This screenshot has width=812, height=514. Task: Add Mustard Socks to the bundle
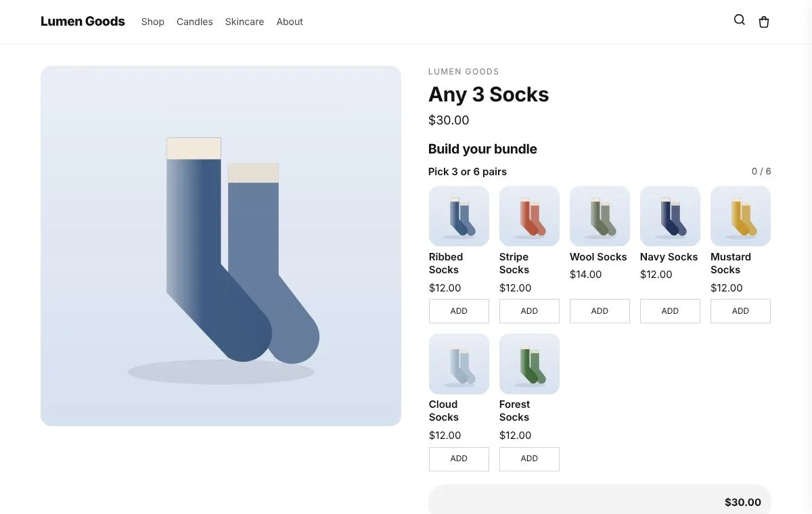[740, 311]
